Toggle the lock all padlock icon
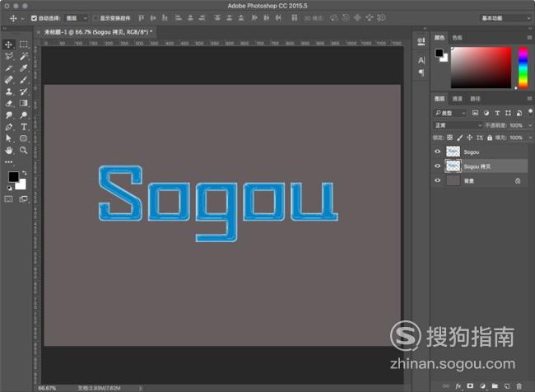The height and width of the screenshot is (392, 535). point(490,138)
